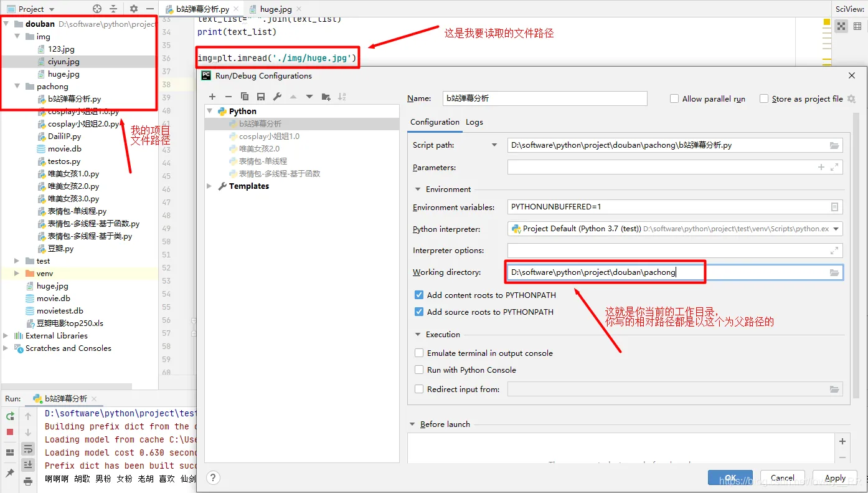
Task: Uncheck Add content roots to PYTHONPATH
Action: tap(419, 295)
